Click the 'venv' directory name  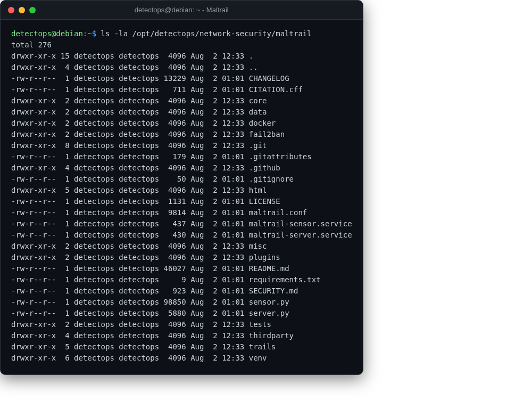[x=258, y=358]
